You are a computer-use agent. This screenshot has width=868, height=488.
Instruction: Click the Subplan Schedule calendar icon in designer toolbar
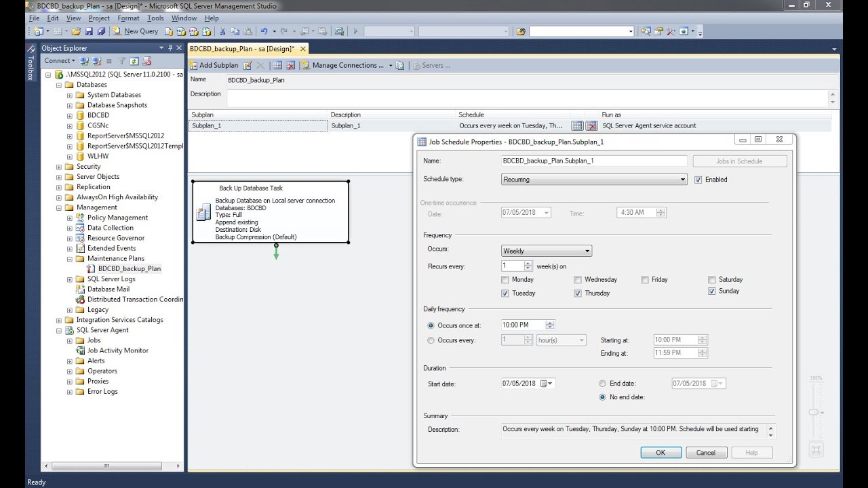[x=277, y=66]
